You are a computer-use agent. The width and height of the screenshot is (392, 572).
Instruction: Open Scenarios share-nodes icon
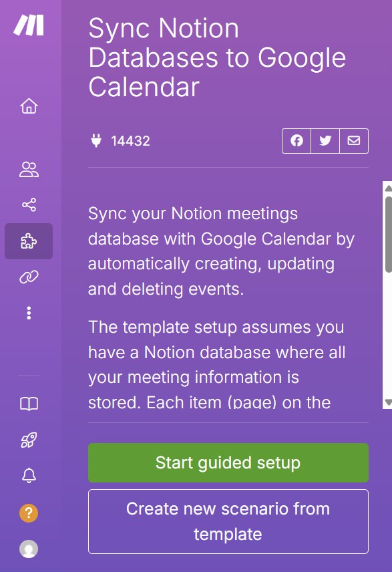pos(29,204)
